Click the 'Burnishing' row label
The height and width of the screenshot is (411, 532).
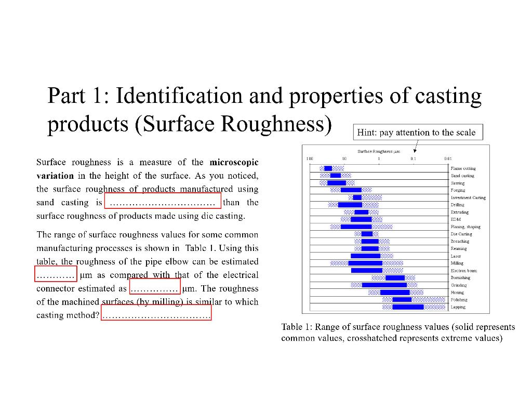click(460, 277)
